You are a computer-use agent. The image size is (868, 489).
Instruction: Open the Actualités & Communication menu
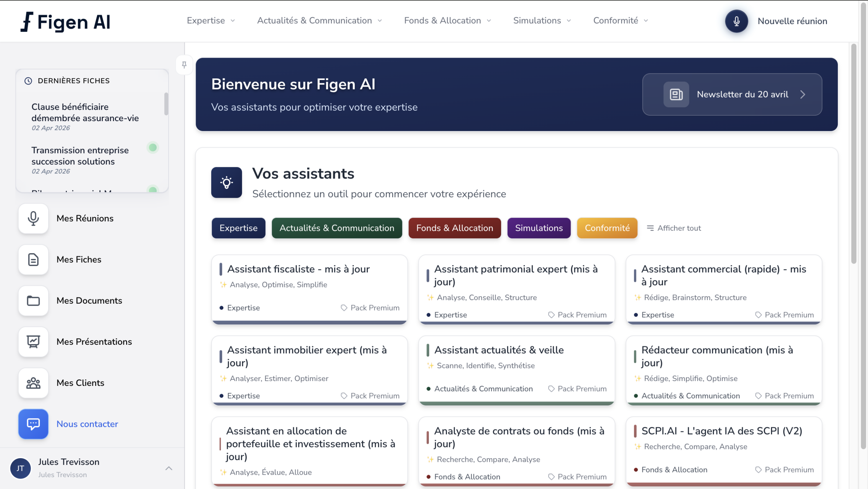pos(319,20)
